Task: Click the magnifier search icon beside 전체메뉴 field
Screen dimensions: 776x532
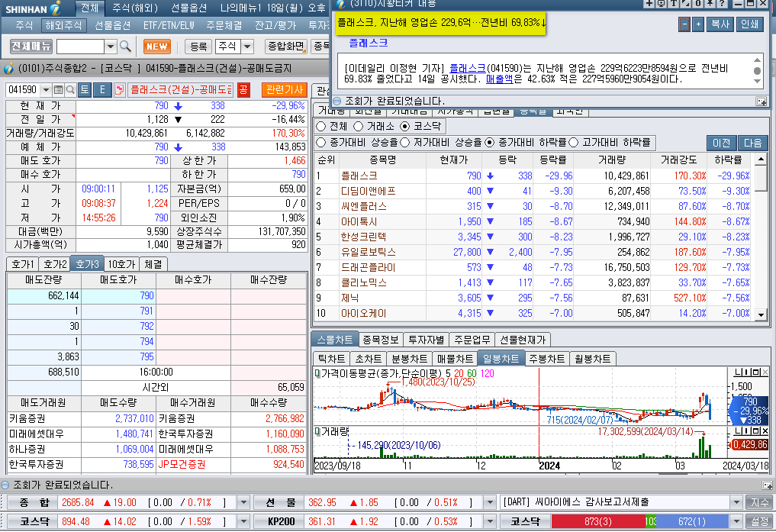Action: click(125, 47)
